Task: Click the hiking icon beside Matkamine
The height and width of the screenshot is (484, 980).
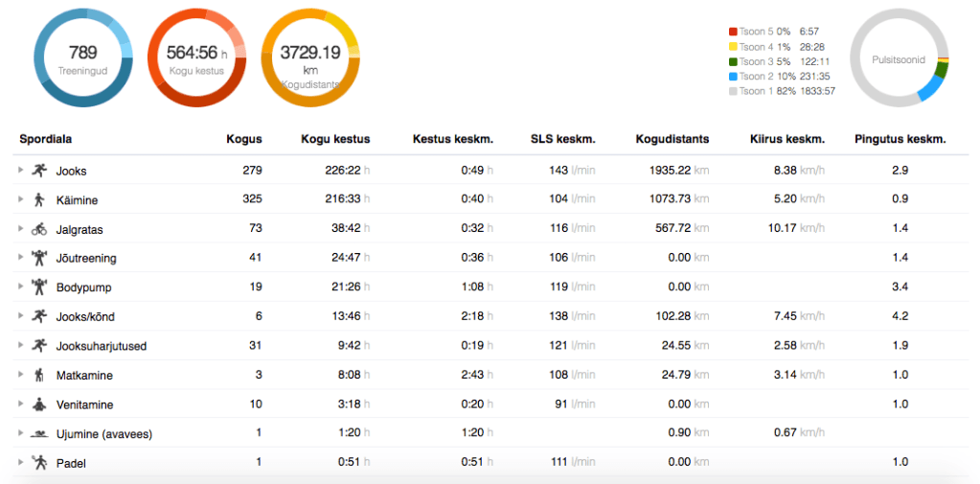Action: [38, 375]
